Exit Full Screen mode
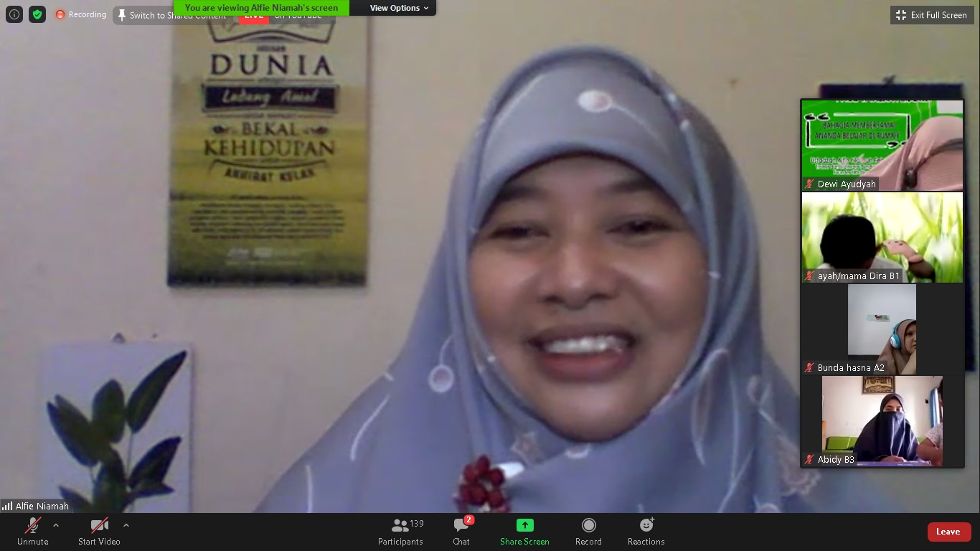 click(x=932, y=15)
